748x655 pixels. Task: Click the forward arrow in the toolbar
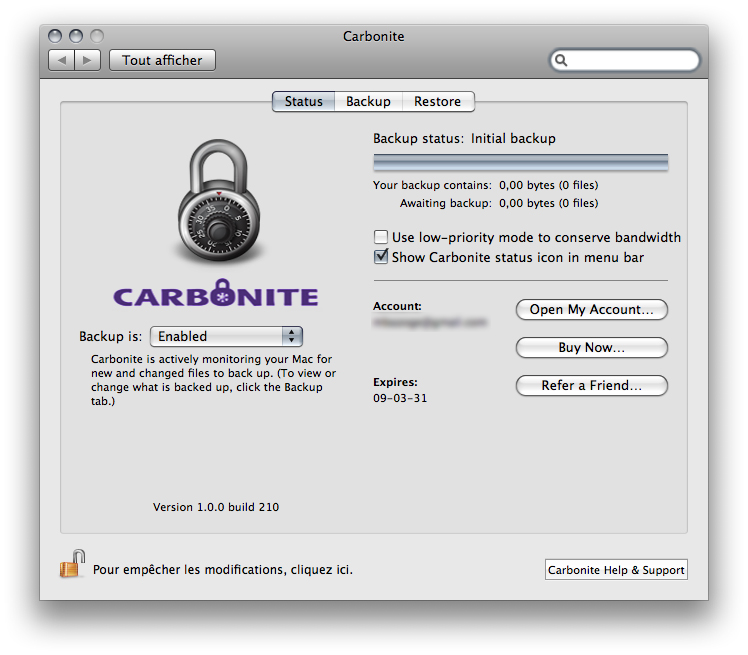click(87, 60)
